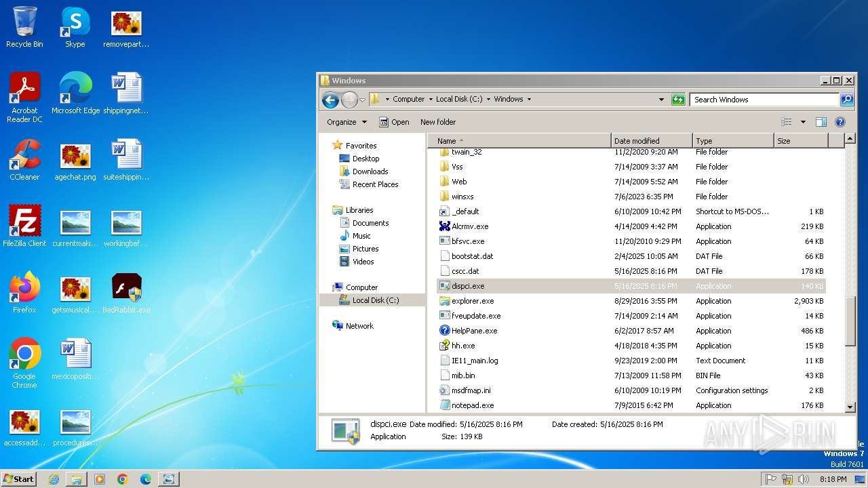Click the Start button
The image size is (868, 488).
coord(19,479)
